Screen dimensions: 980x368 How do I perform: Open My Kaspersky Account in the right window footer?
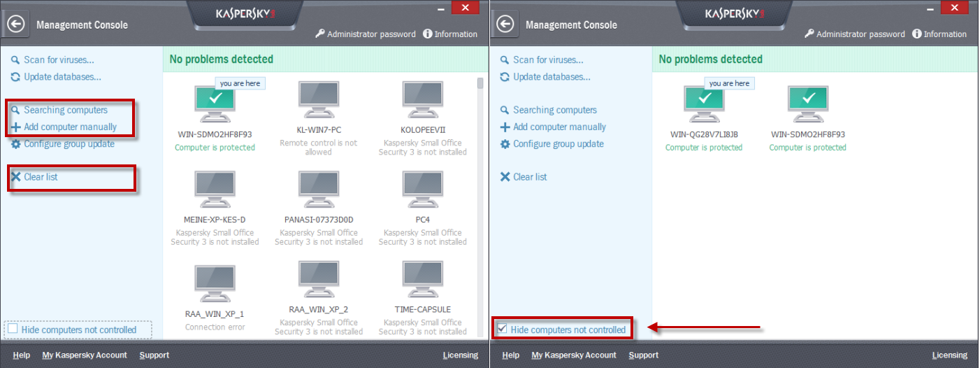tap(574, 355)
